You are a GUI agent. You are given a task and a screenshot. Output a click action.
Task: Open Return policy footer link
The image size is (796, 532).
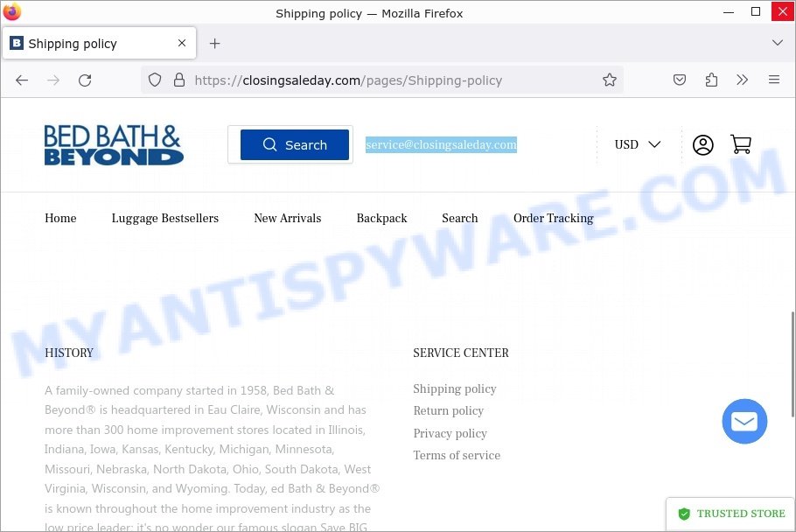pyautogui.click(x=448, y=410)
